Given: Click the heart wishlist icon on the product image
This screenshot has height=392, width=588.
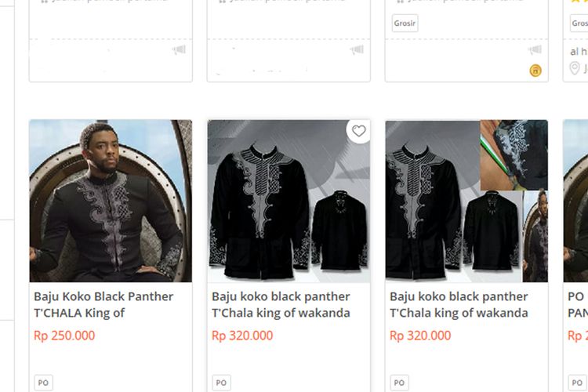Looking at the screenshot, I should [x=358, y=132].
